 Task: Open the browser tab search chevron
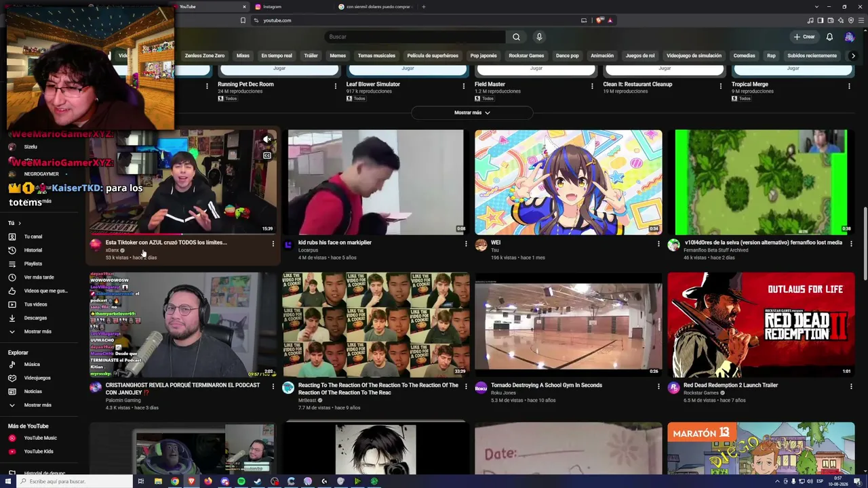pyautogui.click(x=816, y=7)
